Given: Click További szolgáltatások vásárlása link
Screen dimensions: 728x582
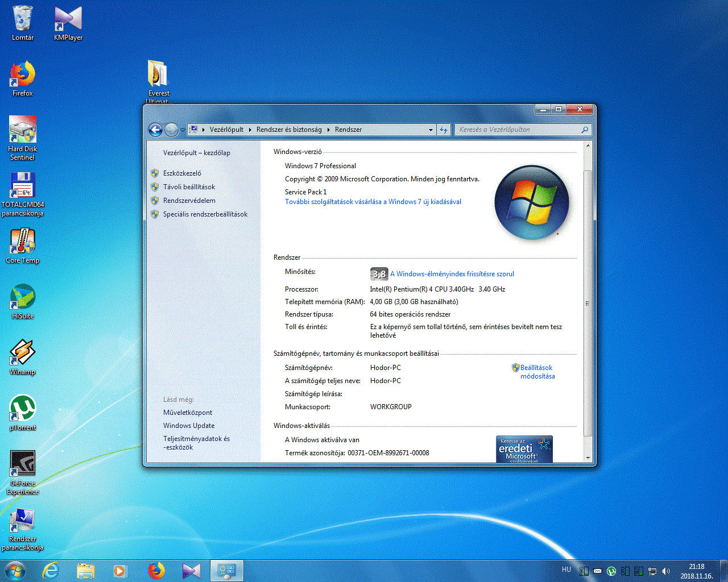Looking at the screenshot, I should 373,202.
